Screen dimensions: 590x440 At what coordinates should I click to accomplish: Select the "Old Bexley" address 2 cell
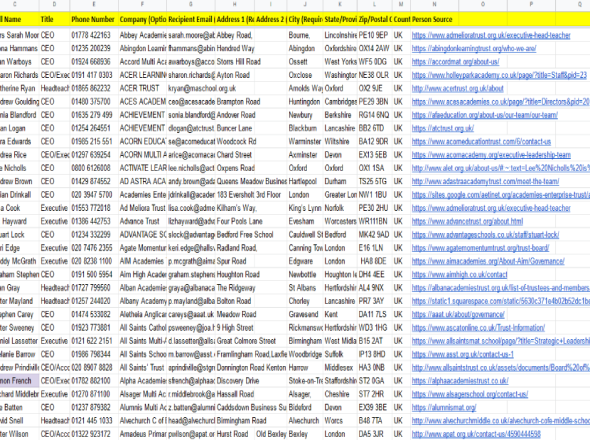271,434
